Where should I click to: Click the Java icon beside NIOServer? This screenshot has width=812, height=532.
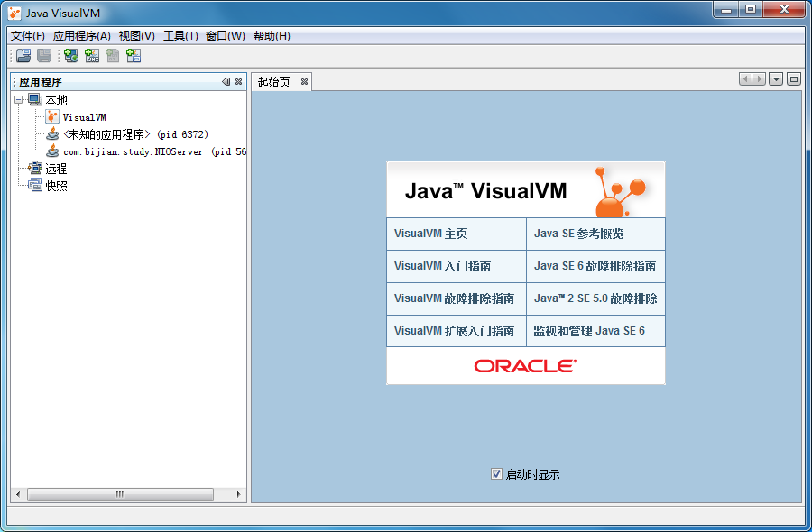point(52,151)
